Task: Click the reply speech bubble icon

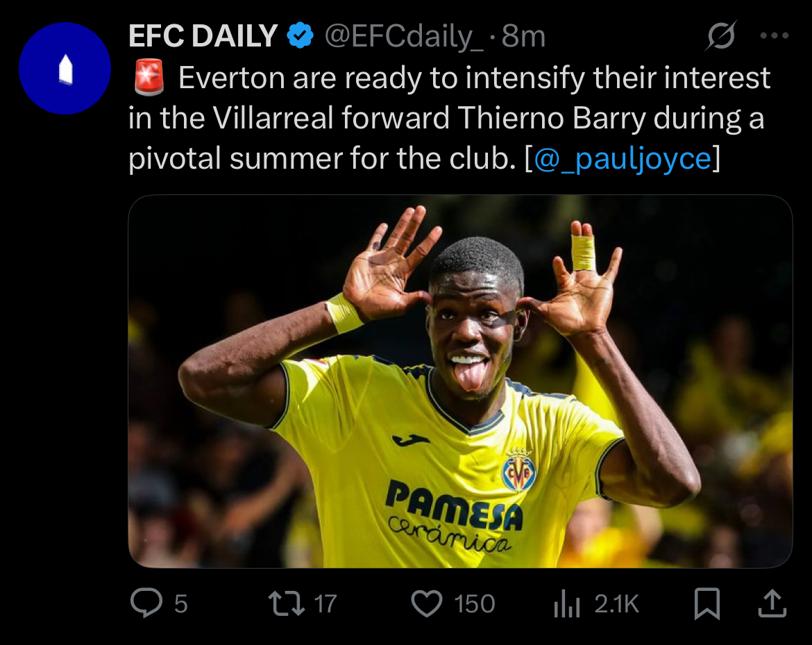Action: point(146,603)
